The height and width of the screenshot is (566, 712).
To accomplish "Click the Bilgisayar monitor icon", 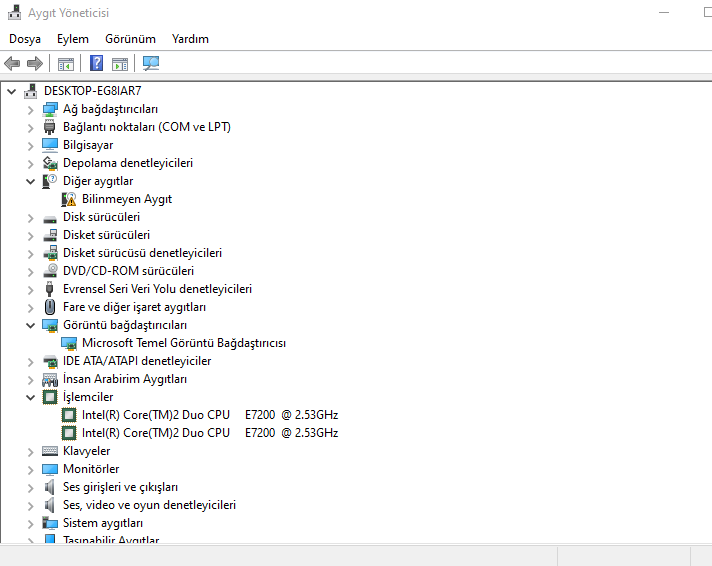I will pos(50,145).
